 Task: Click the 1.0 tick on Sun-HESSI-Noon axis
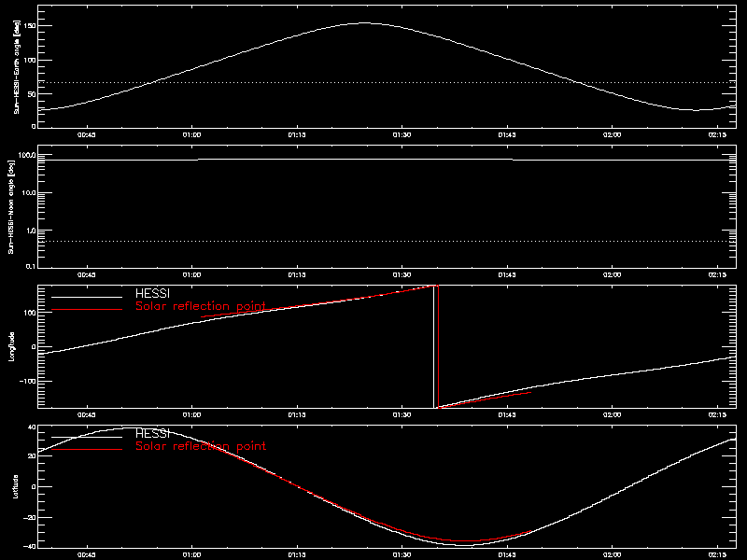(31, 231)
